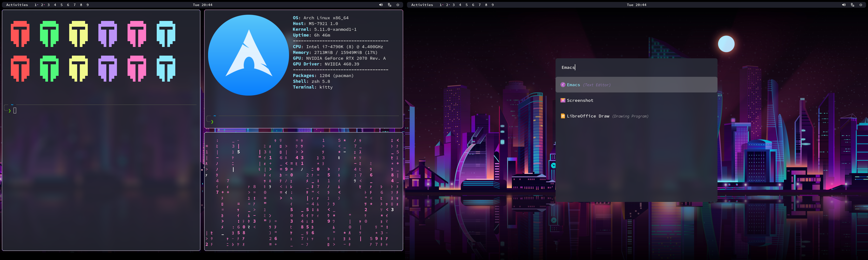Click network icon on left monitor's top bar
Image resolution: width=868 pixels, height=260 pixels.
390,5
